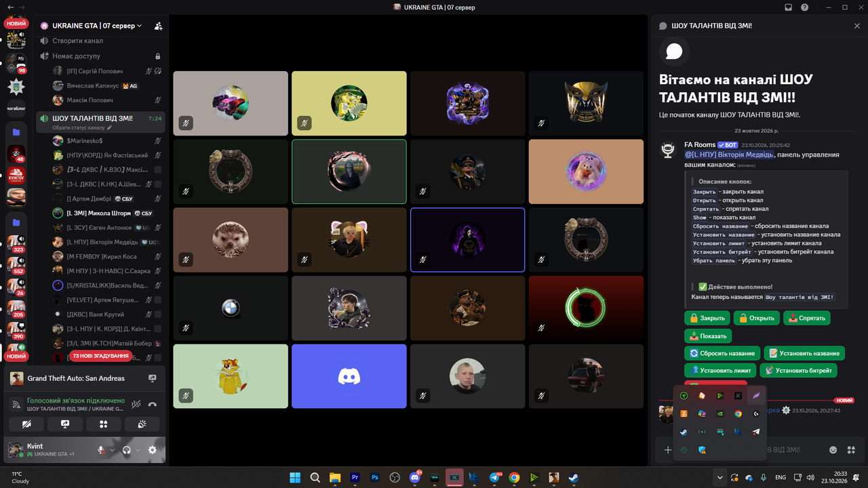Unmute the microphone in the user panel
Viewport: 868px width, 488px height.
pos(102,450)
